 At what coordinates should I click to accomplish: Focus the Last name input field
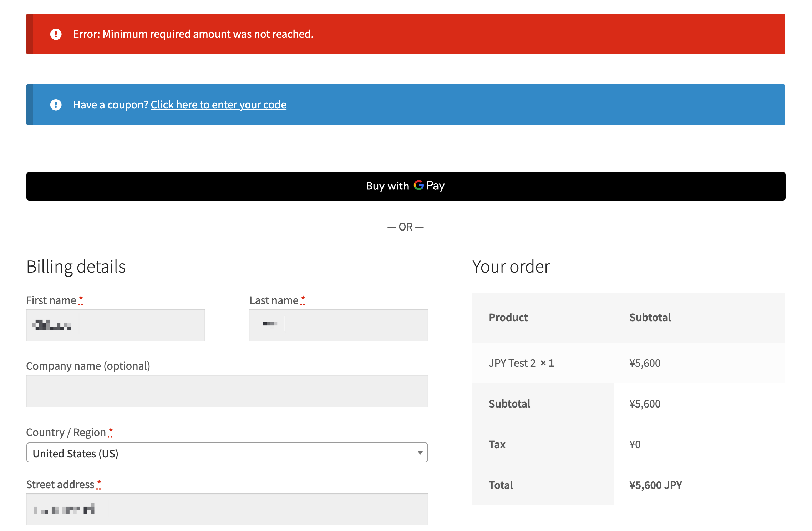pos(338,325)
